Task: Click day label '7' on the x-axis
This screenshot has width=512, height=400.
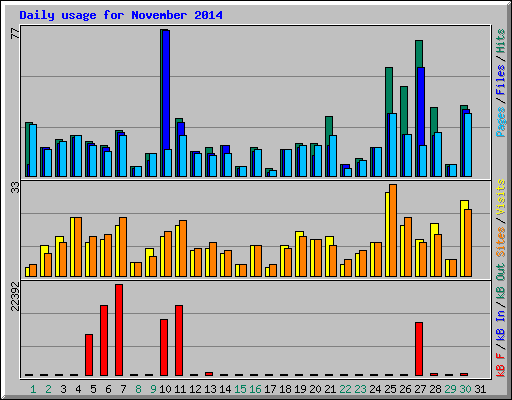Action: tap(123, 389)
